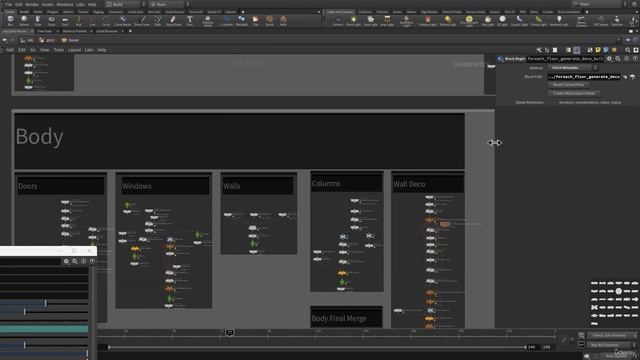Select the Box shelf tool
The height and width of the screenshot is (360, 640).
click(10, 20)
